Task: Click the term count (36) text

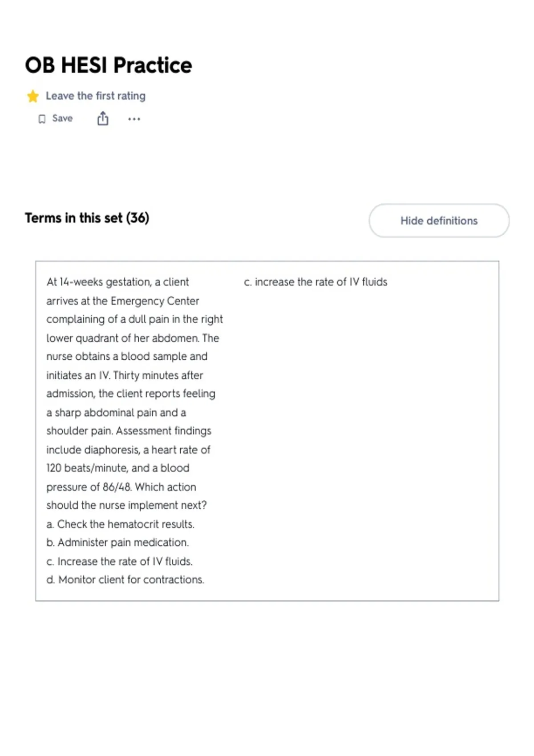Action: click(x=138, y=218)
